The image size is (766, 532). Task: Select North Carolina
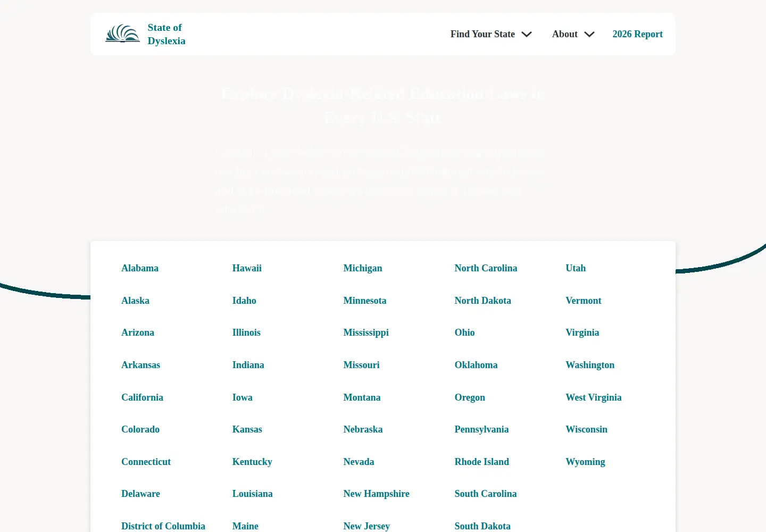(486, 268)
